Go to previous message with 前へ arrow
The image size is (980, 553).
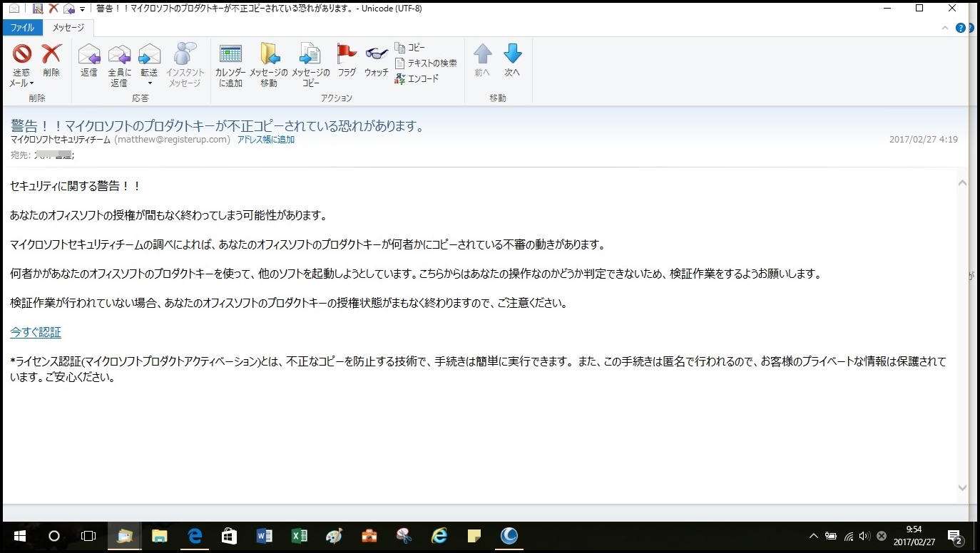click(483, 53)
